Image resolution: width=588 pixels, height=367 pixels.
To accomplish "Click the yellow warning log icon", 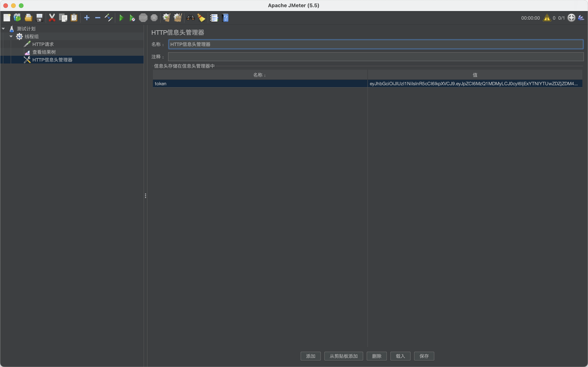I will point(547,18).
